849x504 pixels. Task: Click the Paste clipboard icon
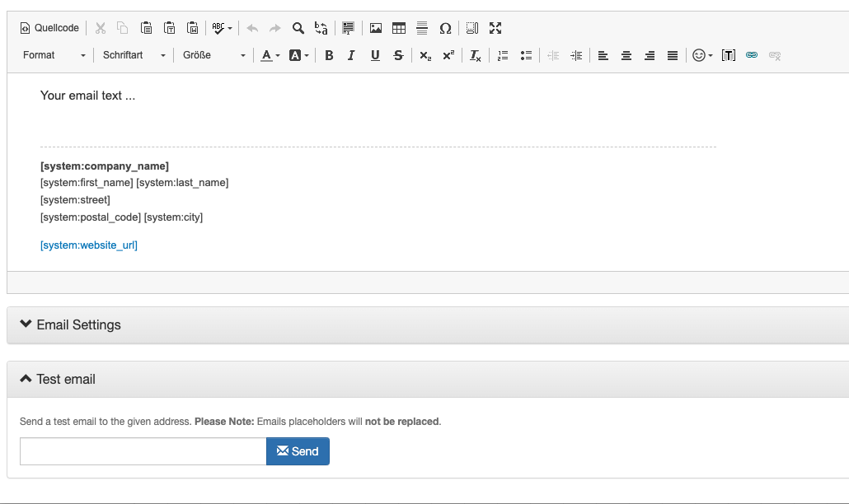pyautogui.click(x=146, y=28)
